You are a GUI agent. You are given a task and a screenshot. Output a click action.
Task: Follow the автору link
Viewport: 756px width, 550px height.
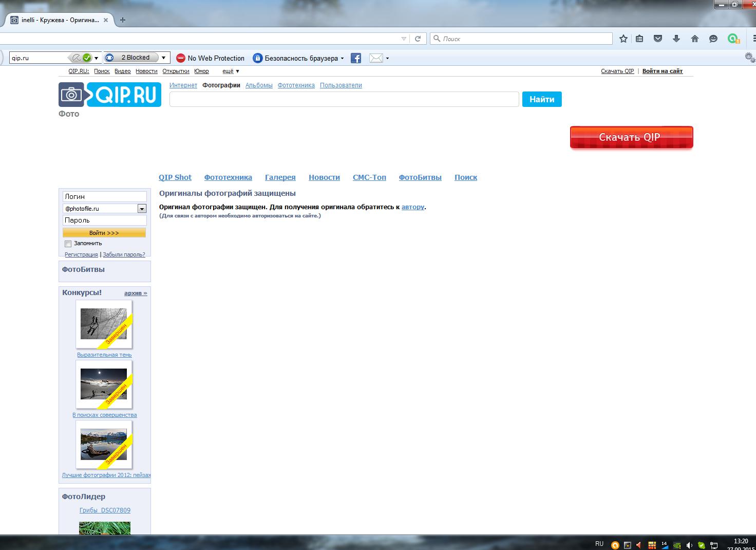click(x=413, y=207)
